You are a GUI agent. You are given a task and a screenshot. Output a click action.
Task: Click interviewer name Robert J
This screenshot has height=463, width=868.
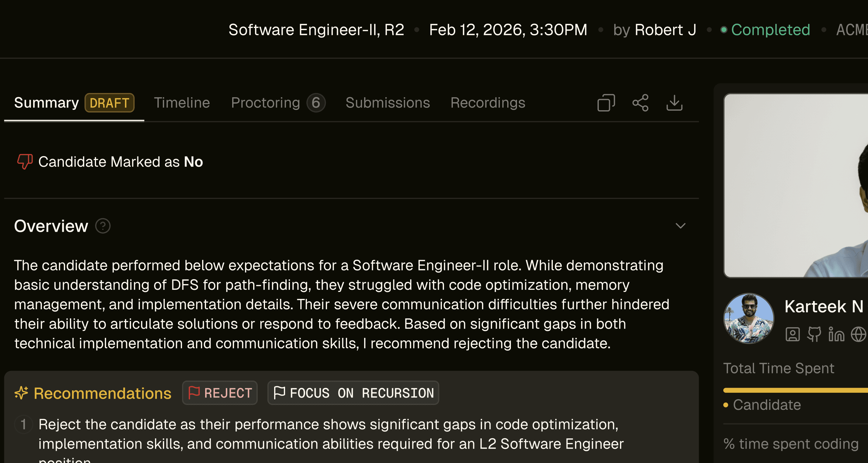click(x=665, y=30)
